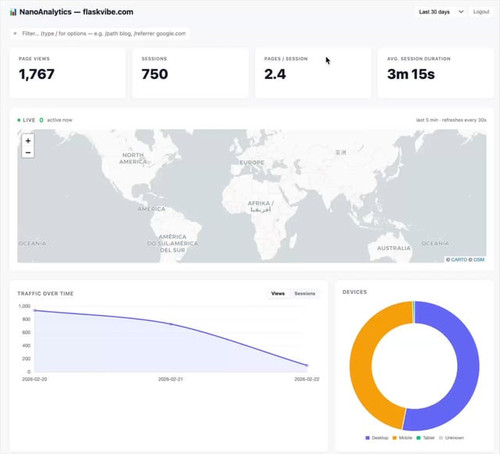500x454 pixels.
Task: Open the CARTO attribution link
Action: (x=459, y=259)
